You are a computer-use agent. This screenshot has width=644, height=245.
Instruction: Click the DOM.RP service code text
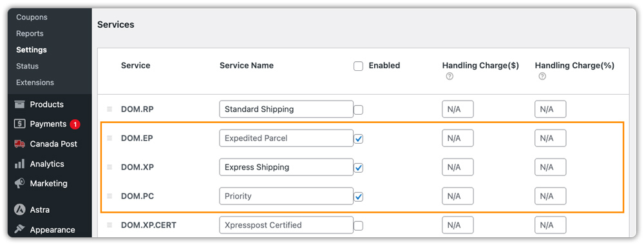click(137, 110)
